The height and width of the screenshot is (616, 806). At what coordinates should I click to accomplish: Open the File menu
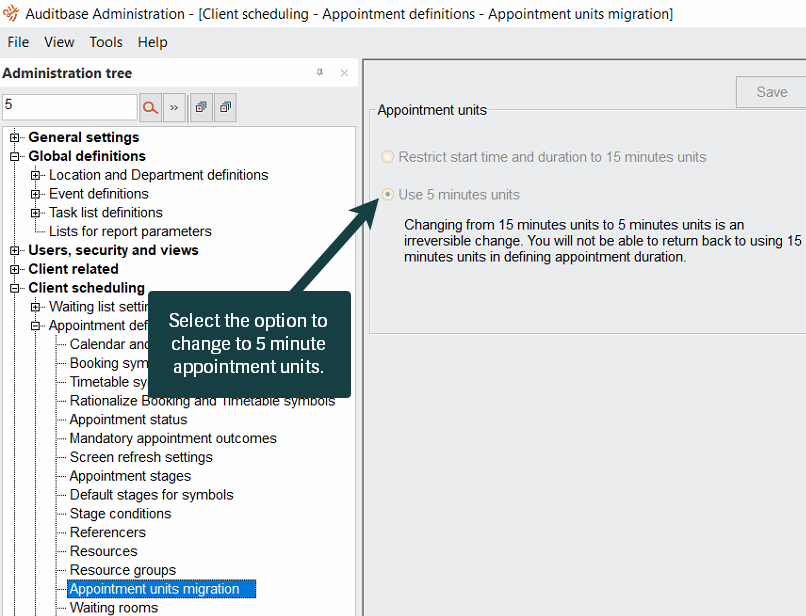pyautogui.click(x=18, y=42)
